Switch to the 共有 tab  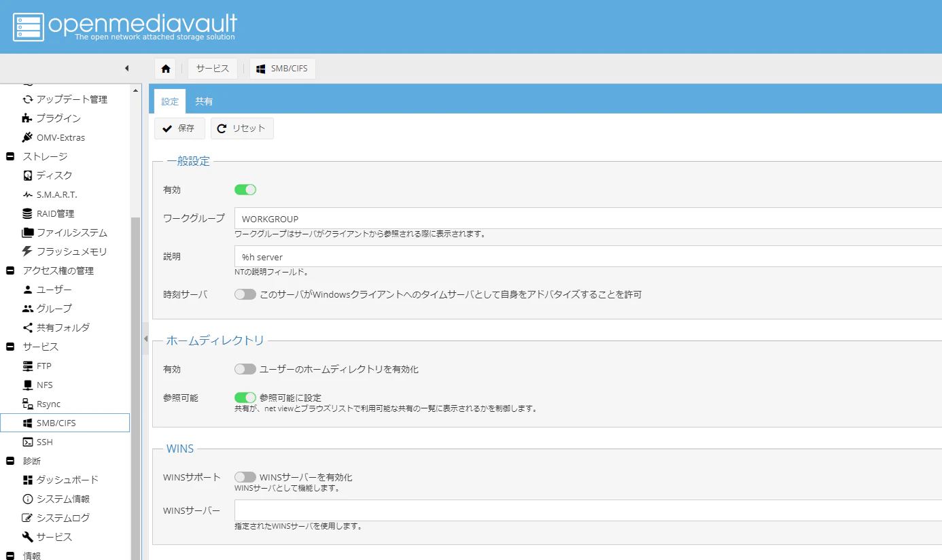click(x=205, y=101)
